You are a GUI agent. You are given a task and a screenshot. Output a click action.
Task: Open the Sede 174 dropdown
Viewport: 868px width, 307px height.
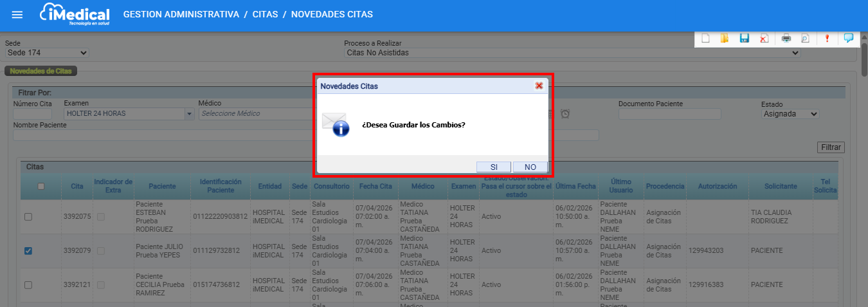coord(47,53)
